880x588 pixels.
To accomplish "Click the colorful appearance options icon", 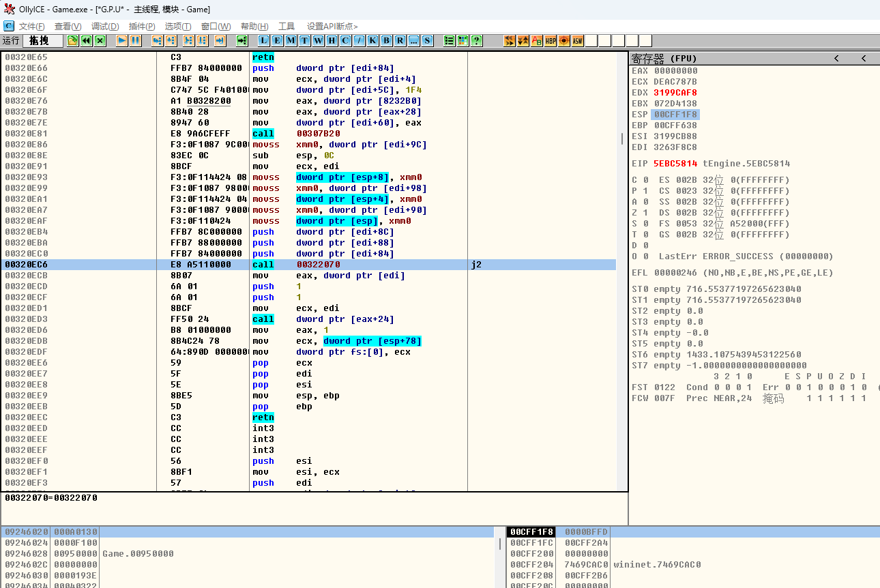I will [463, 40].
